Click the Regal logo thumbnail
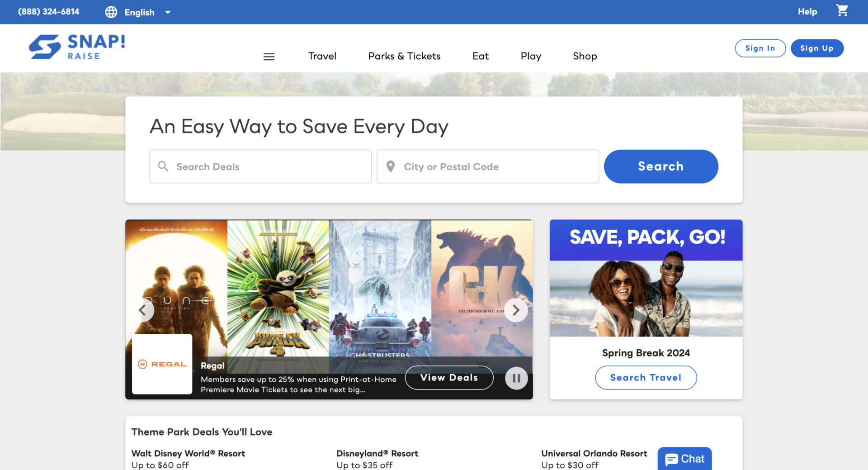Screen dimensions: 868x470 pyautogui.click(x=161, y=363)
